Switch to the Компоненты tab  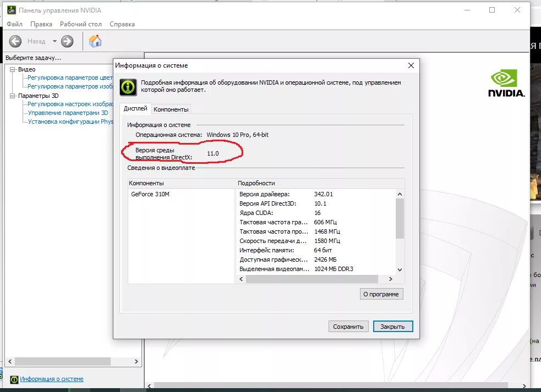coord(171,109)
